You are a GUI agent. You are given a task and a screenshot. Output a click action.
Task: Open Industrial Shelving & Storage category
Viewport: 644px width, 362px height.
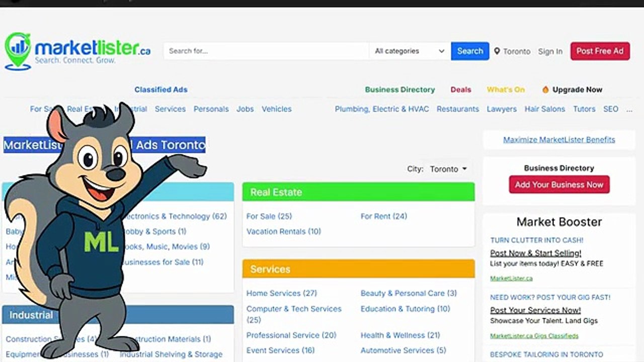(171, 354)
